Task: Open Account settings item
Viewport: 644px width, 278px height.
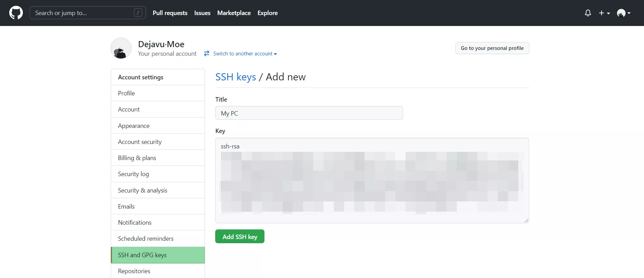Action: 158,109
